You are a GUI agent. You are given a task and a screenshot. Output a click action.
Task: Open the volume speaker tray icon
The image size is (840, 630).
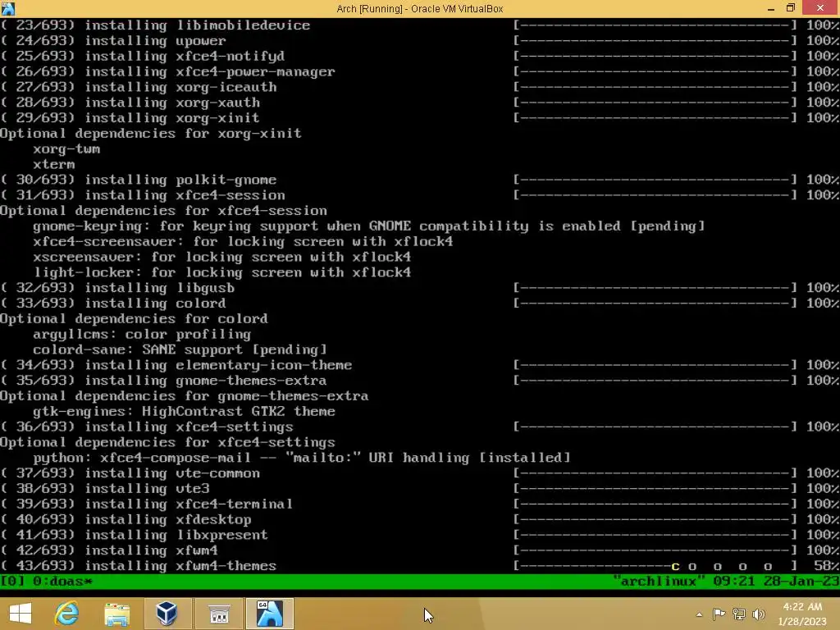(x=758, y=614)
